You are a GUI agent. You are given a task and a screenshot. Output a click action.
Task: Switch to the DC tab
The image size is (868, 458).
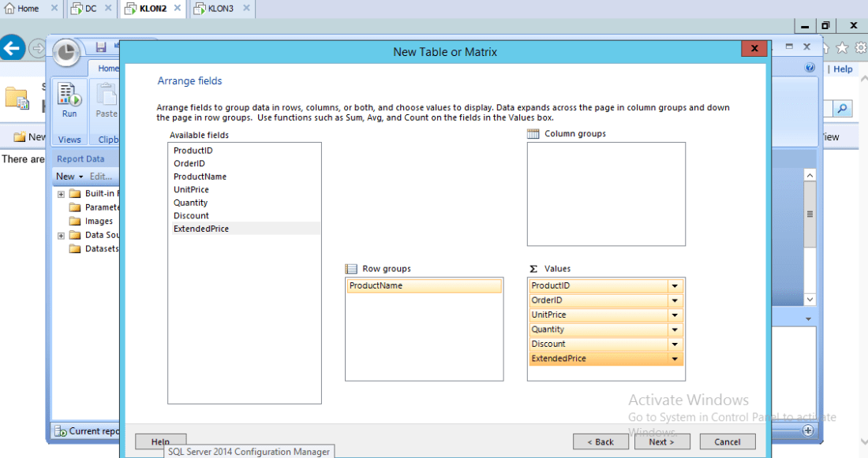(x=90, y=9)
